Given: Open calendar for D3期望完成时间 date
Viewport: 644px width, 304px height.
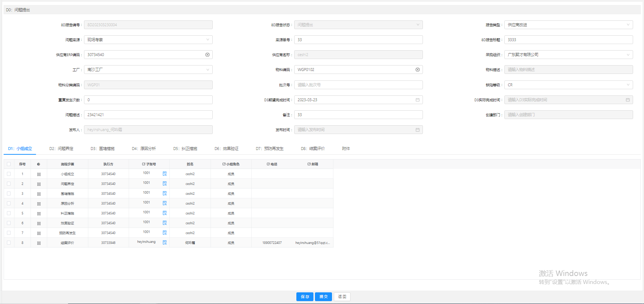Looking at the screenshot, I should click(417, 100).
